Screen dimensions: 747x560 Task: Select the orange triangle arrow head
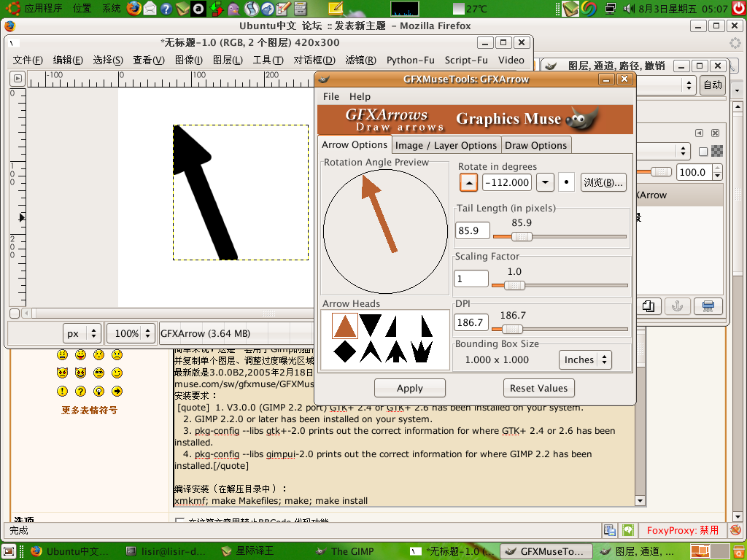[345, 326]
